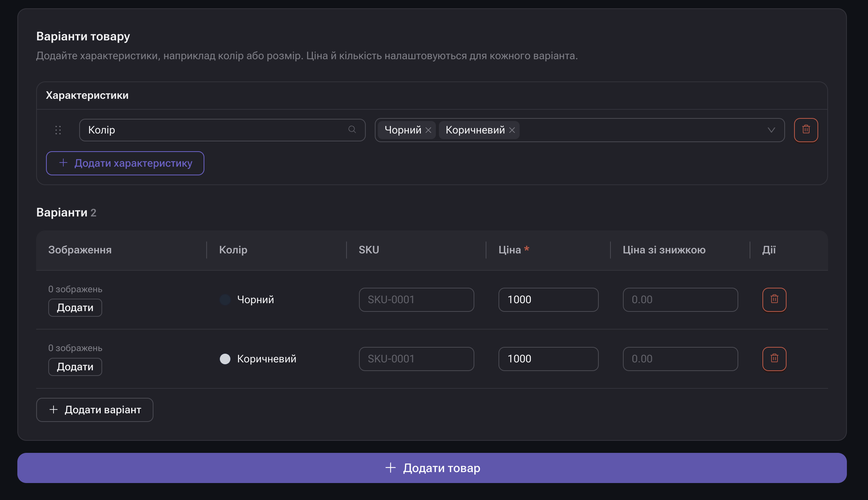Delete the Колір characteristic row

click(x=806, y=130)
